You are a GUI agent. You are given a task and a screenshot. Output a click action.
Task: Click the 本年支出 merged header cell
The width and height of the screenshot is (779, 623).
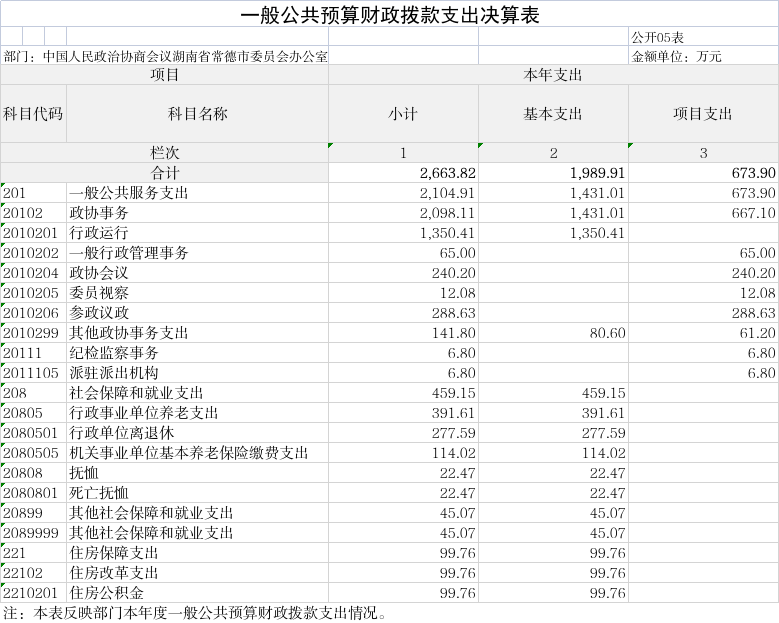553,75
